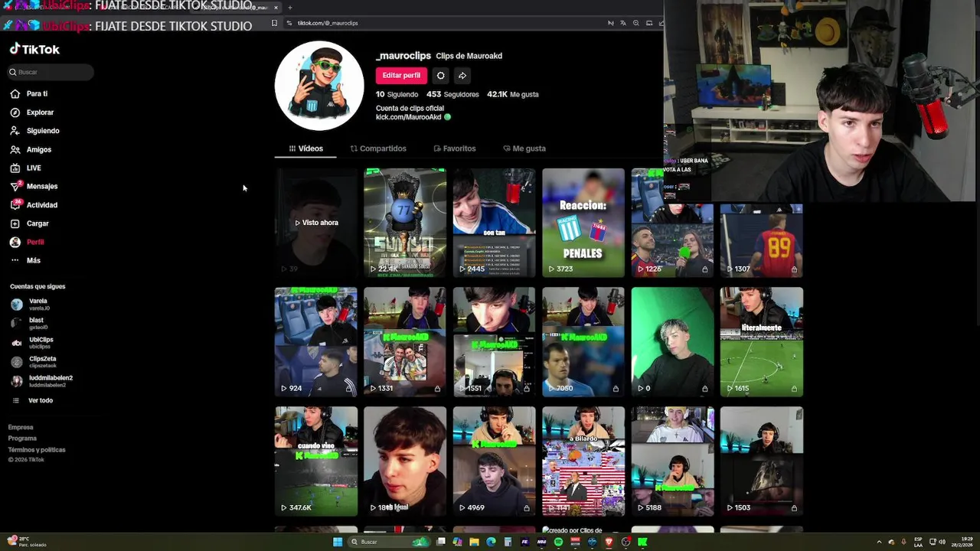980x551 pixels.
Task: Open the ClipsZeta followed account
Action: 33,361
